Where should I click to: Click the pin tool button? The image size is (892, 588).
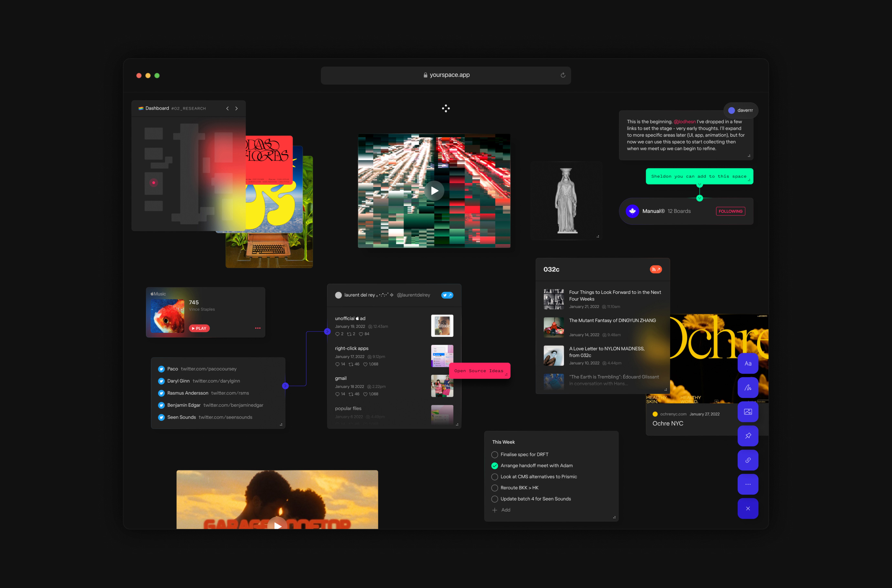(748, 436)
